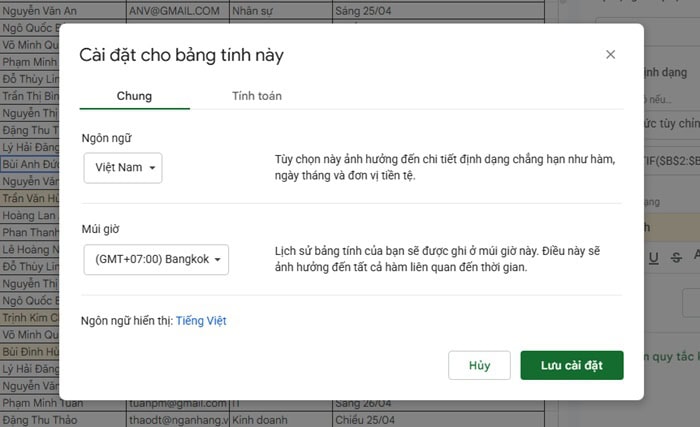Screen dimensions: 700x427
Task: Switch to the Chung tab
Action: (134, 96)
